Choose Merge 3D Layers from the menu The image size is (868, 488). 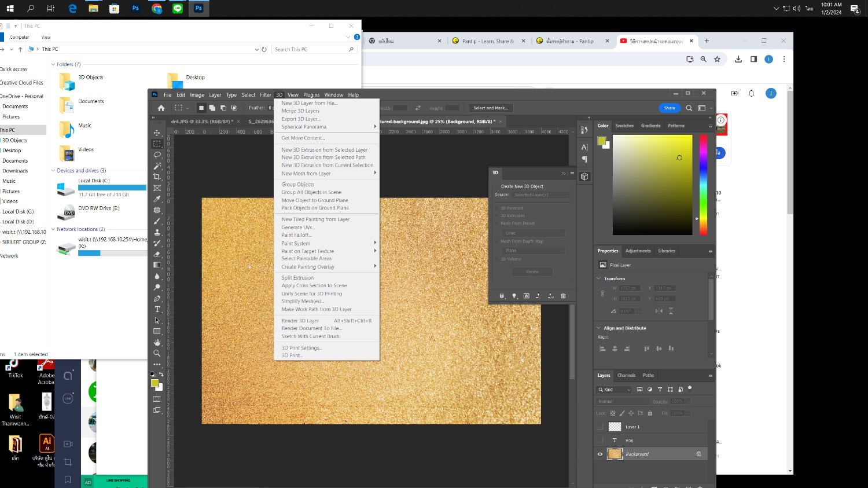coord(300,111)
